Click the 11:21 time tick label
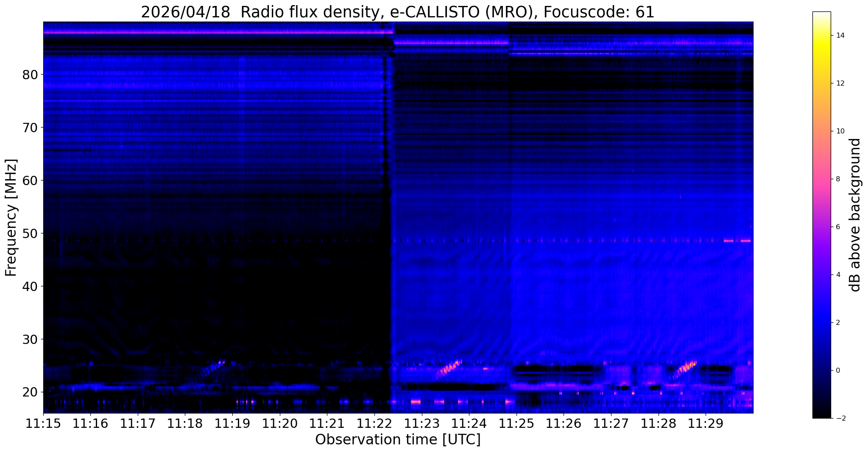Viewport: 868px width, 452px height. point(327,424)
